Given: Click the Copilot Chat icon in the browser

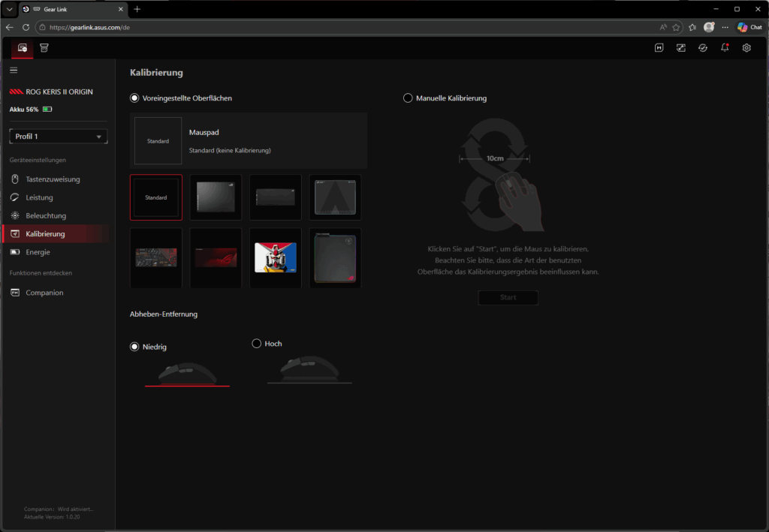Looking at the screenshot, I should tap(749, 27).
